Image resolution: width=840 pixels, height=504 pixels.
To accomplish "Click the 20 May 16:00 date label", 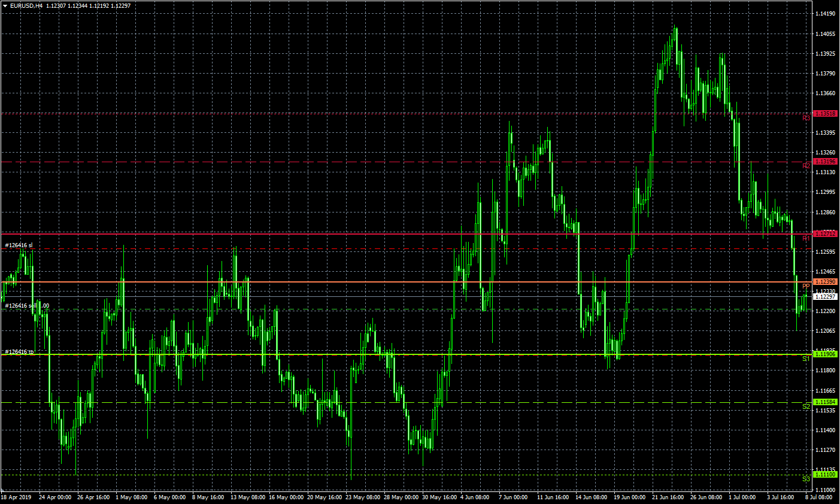I will (x=325, y=497).
